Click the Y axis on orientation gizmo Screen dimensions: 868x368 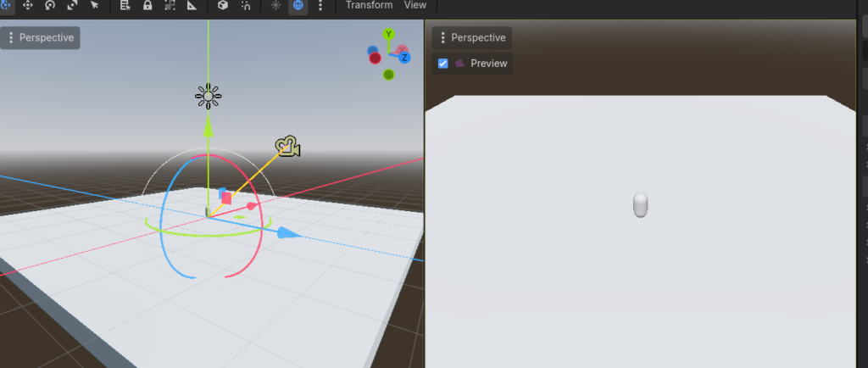tap(388, 34)
